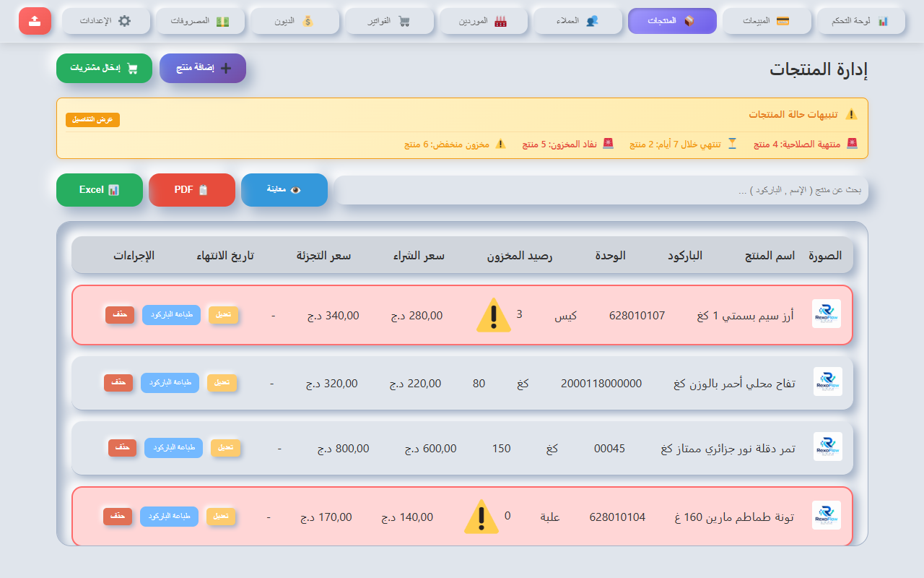Click the cart icon on إدخال مشتريات
This screenshot has width=924, height=578.
click(132, 68)
